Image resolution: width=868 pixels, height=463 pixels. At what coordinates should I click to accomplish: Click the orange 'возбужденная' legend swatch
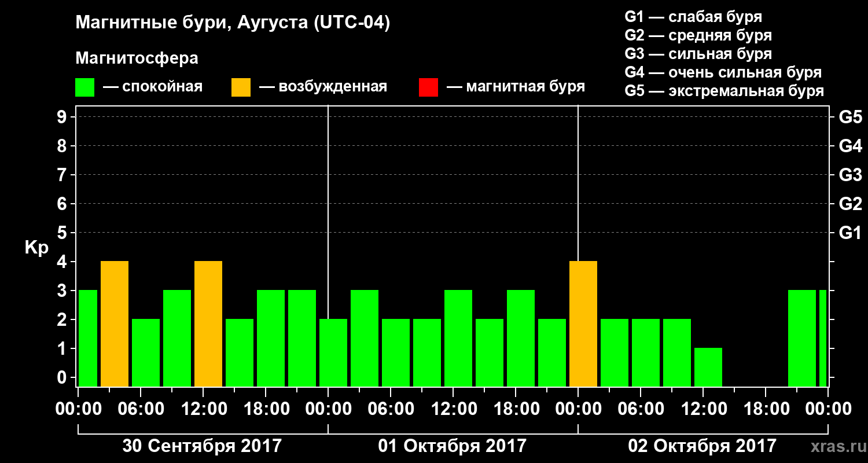click(241, 87)
